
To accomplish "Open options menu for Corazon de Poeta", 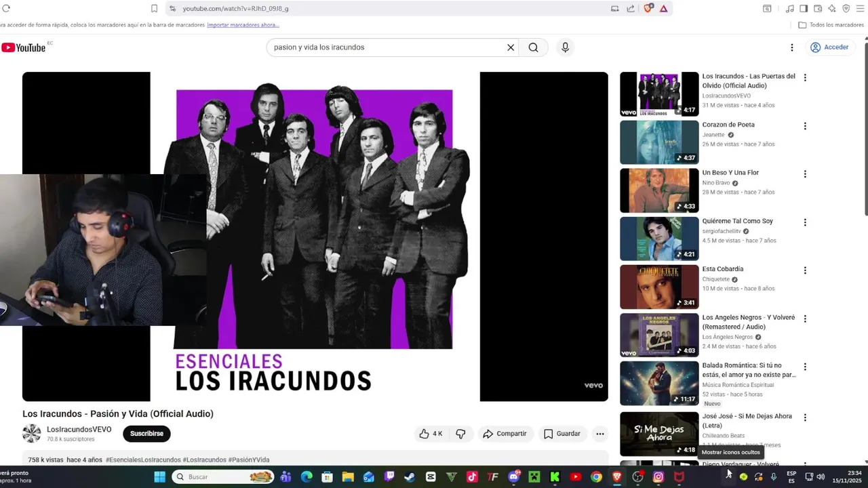I will (805, 126).
